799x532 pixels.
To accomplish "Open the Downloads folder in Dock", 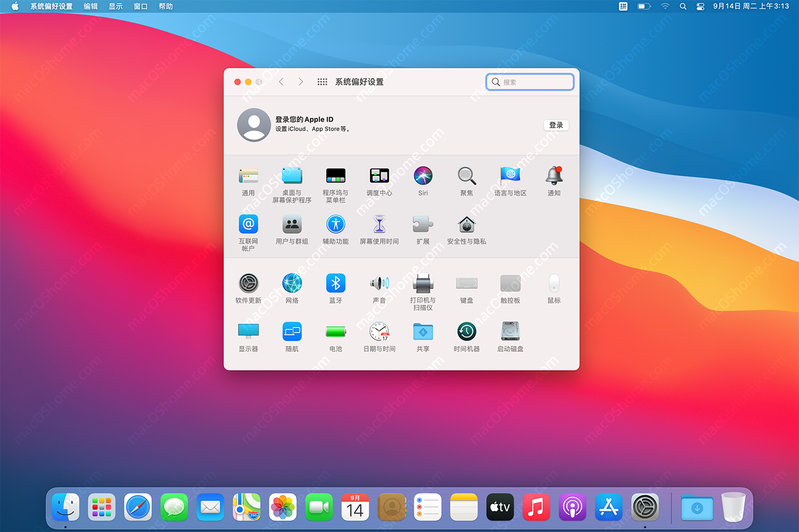I will (697, 507).
